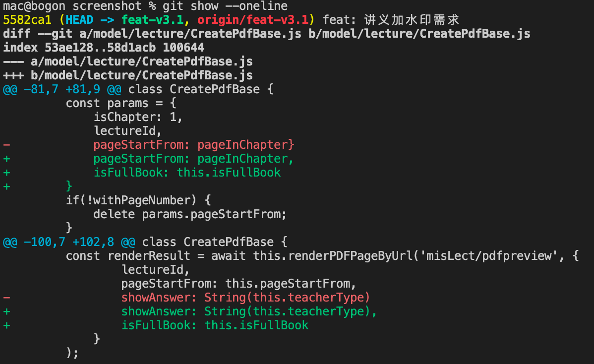Click the added 'isFullBook: this.isFullBook' in params

(x=187, y=173)
